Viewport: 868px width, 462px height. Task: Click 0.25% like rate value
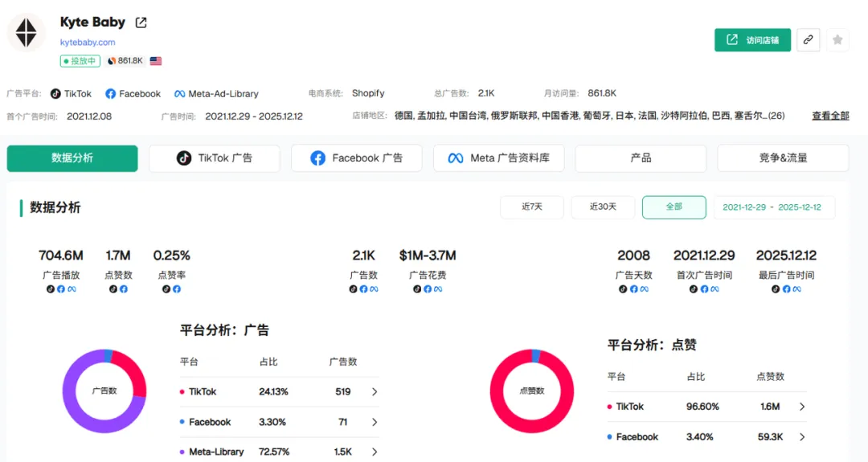pyautogui.click(x=172, y=256)
